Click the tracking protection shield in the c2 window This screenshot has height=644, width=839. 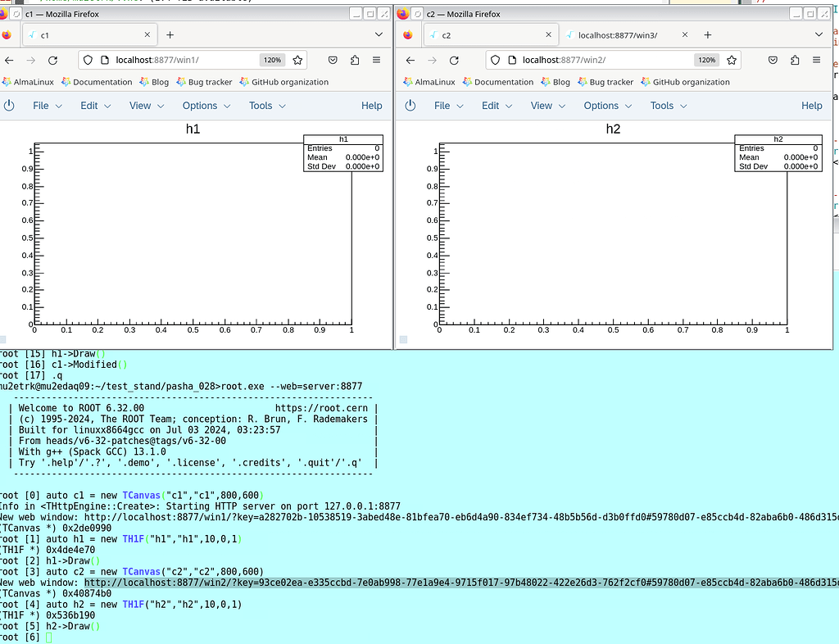tap(496, 60)
